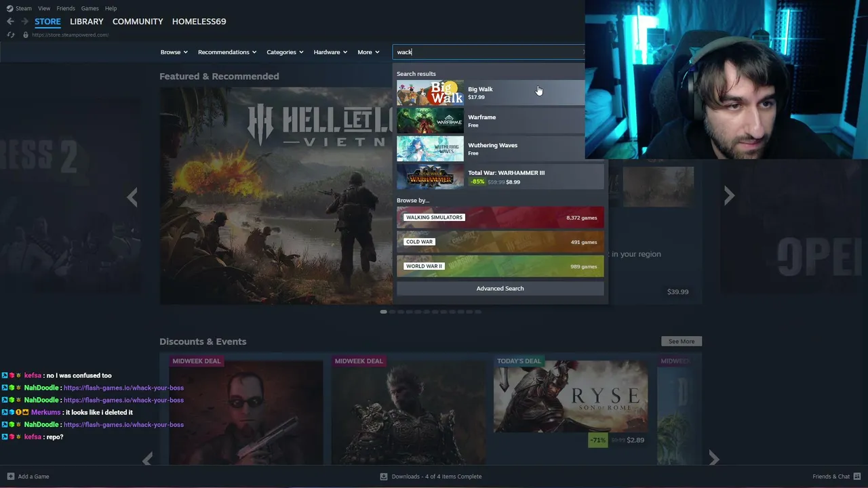Image resolution: width=868 pixels, height=488 pixels.
Task: Click the Steam logo icon in the menu bar
Action: (9, 8)
